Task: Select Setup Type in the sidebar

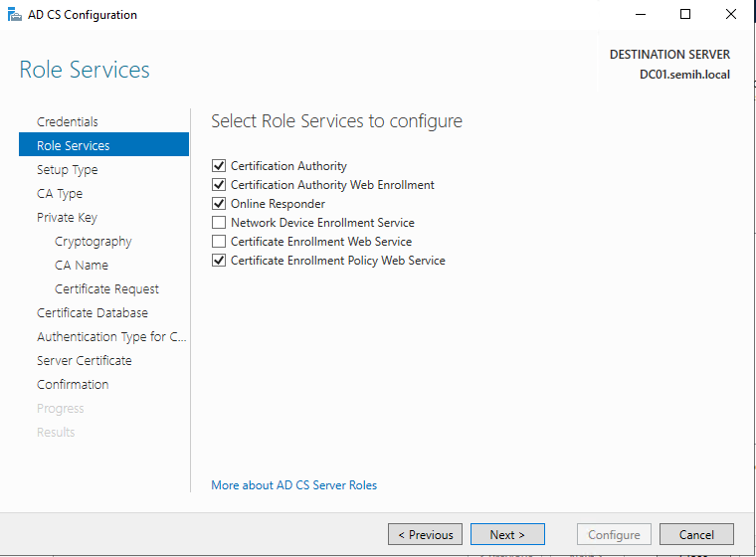Action: click(x=68, y=169)
